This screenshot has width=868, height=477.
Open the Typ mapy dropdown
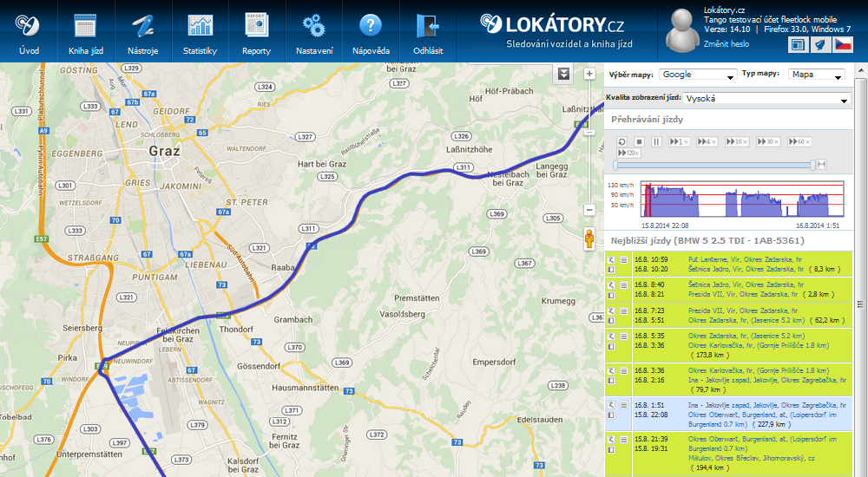[816, 75]
